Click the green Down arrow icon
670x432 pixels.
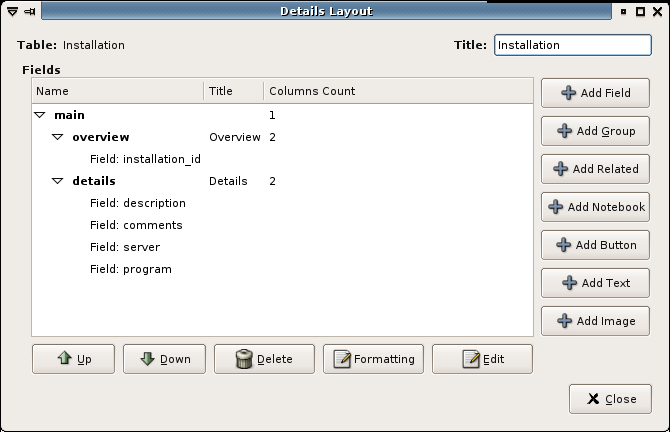point(147,359)
